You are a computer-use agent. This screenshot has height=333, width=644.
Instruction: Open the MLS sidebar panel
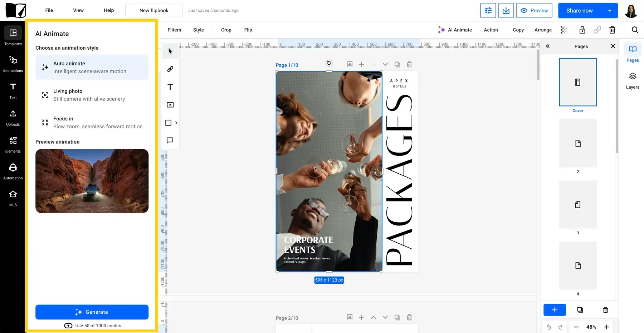pos(13,198)
